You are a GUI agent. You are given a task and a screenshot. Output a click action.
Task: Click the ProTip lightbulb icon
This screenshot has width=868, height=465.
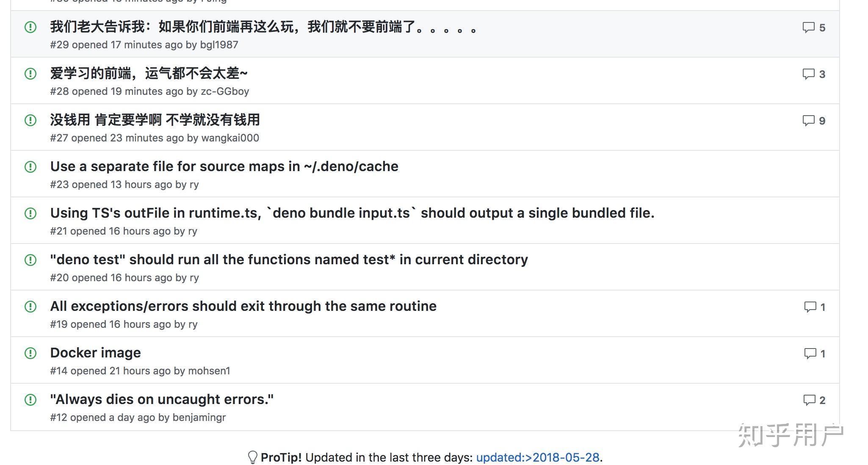[x=252, y=457]
